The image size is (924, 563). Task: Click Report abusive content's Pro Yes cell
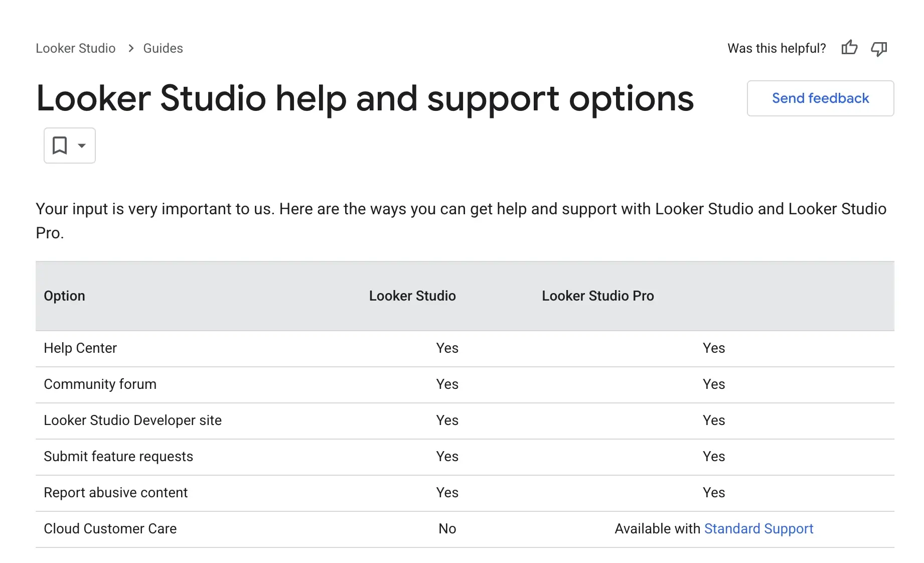714,493
